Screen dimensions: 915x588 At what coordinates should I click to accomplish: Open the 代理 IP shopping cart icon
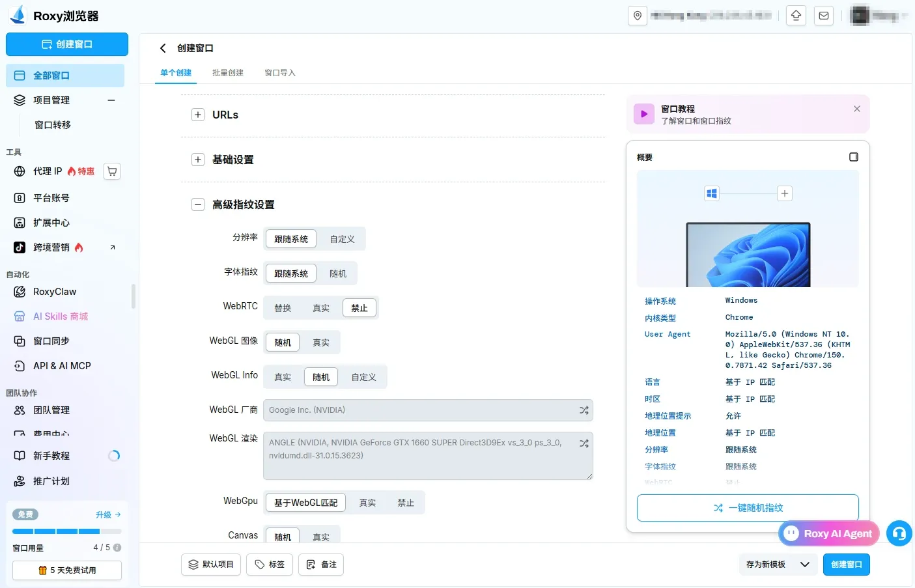(x=112, y=171)
